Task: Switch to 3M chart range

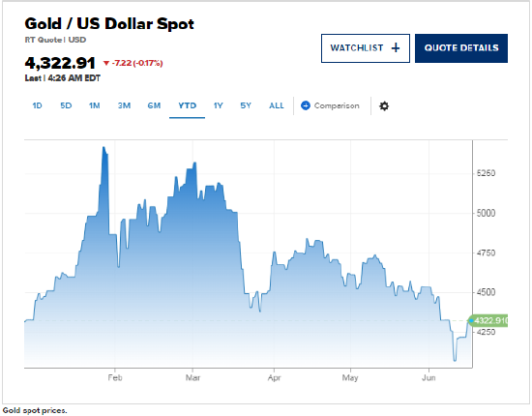Action: click(x=124, y=105)
